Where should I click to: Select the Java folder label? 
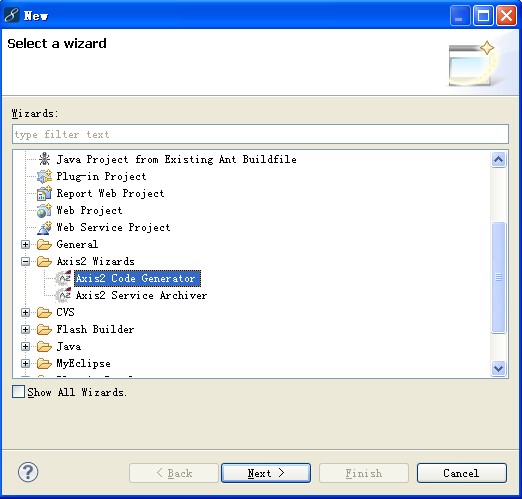pyautogui.click(x=69, y=346)
